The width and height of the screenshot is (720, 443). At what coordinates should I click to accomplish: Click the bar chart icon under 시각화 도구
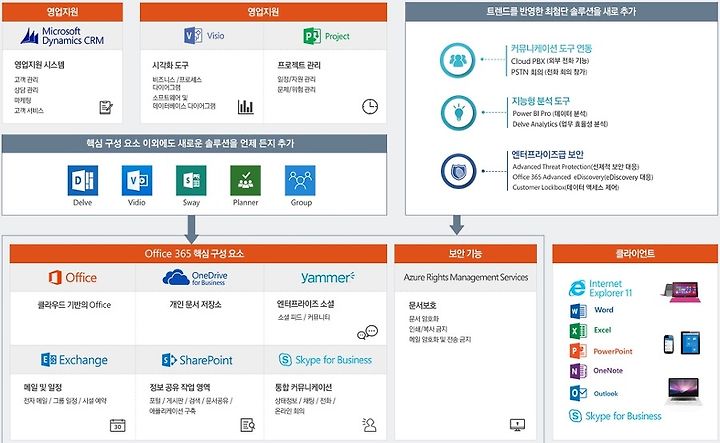[246, 107]
